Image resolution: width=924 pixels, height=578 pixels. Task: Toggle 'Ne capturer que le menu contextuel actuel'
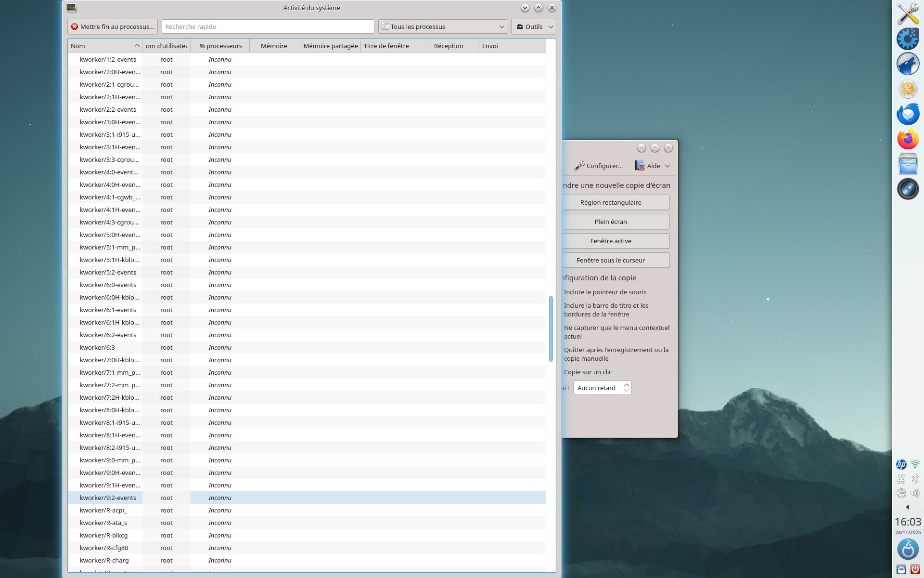click(x=616, y=332)
